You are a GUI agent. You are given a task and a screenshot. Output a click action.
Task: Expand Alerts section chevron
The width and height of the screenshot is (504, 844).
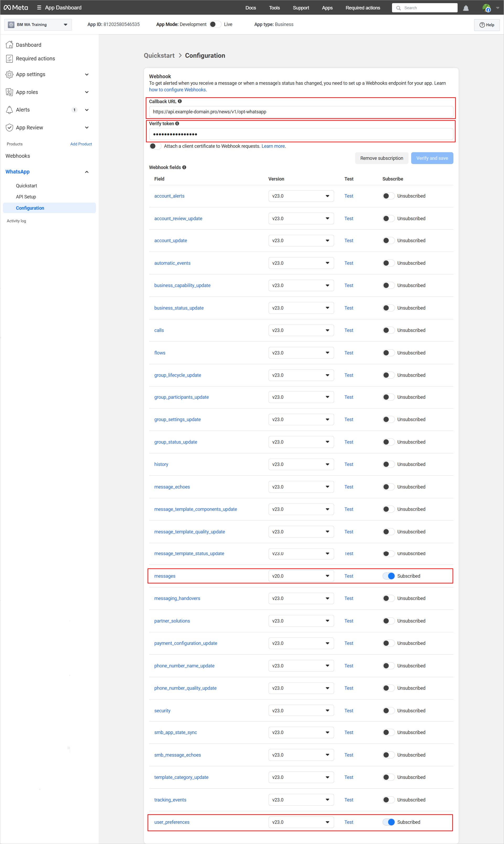[87, 110]
